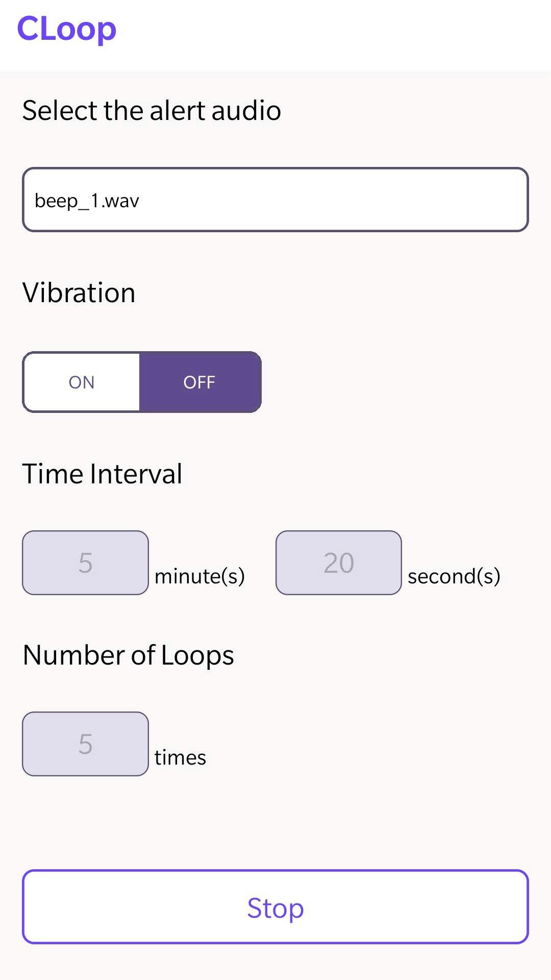
Task: Click the CLoop app title
Action: 66,29
